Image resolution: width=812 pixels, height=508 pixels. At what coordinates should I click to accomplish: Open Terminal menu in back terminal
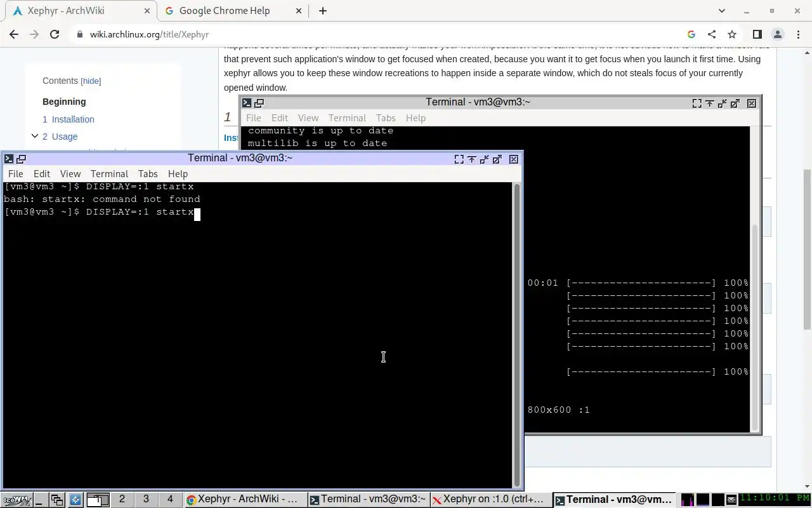(x=347, y=118)
